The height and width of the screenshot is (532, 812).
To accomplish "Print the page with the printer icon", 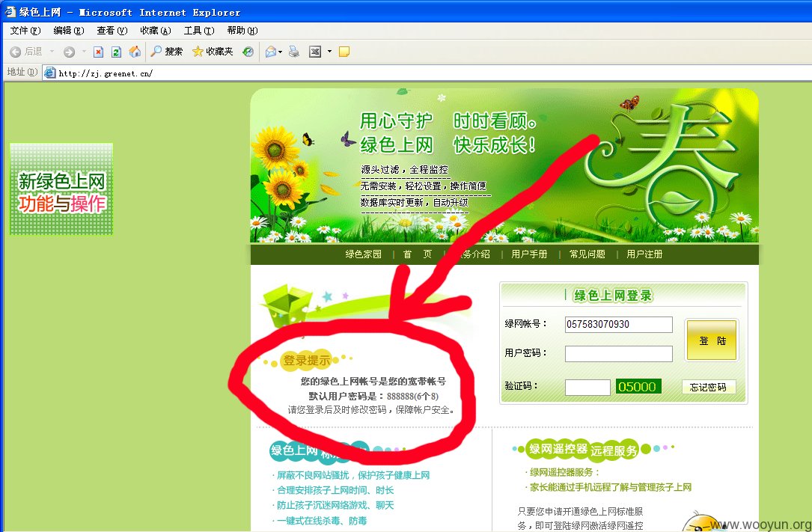I will (x=293, y=51).
